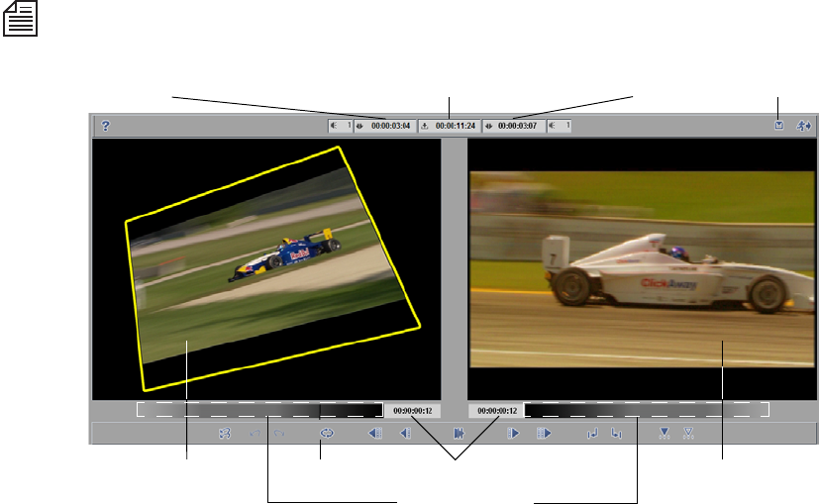This screenshot has height=504, width=819.
Task: Click the icon beside timecode 00:00:03:07
Action: pos(489,126)
